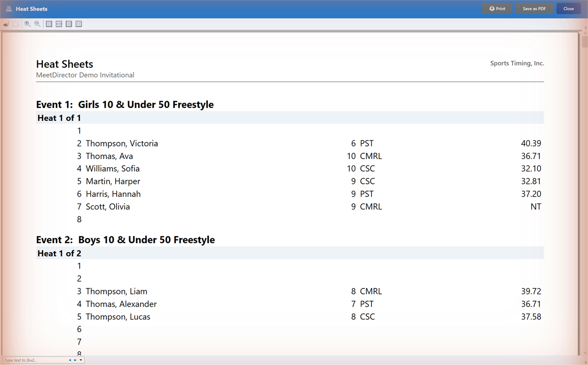
Task: Click the seed time 37.58
Action: pyautogui.click(x=531, y=317)
